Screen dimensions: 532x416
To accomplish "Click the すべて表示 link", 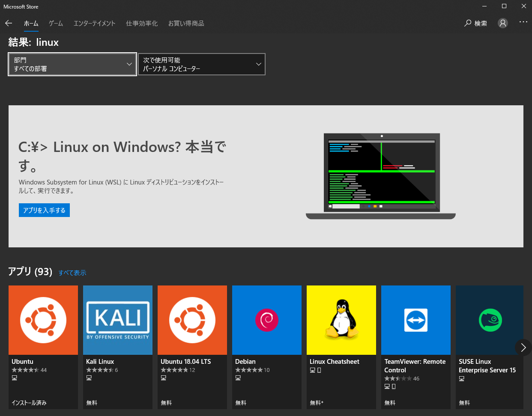I will [x=72, y=273].
